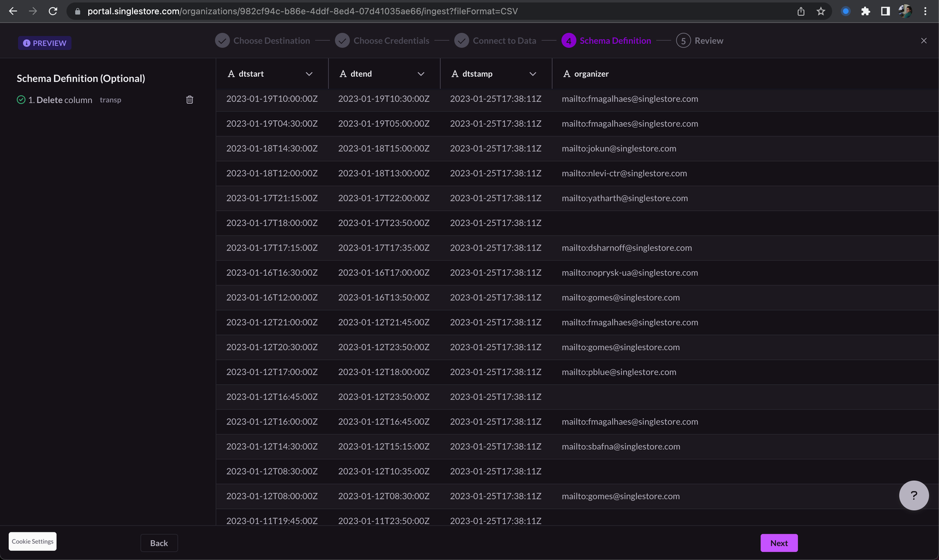
Task: Click the completed Choose Destination step indicator
Action: 222,40
